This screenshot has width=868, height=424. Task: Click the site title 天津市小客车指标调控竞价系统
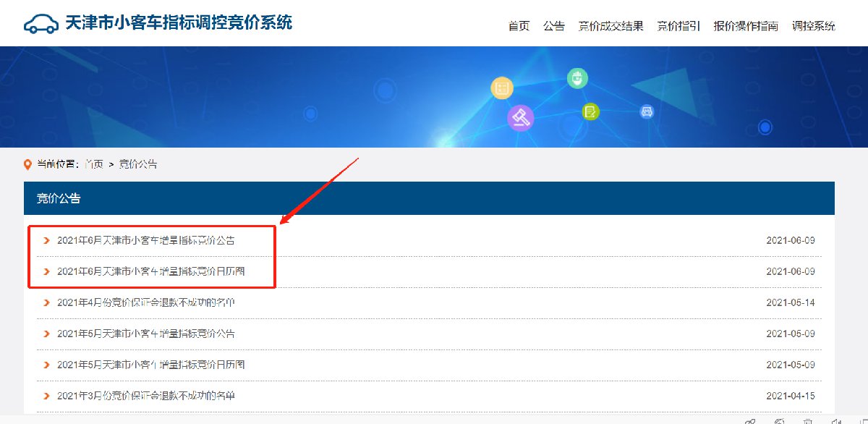178,22
